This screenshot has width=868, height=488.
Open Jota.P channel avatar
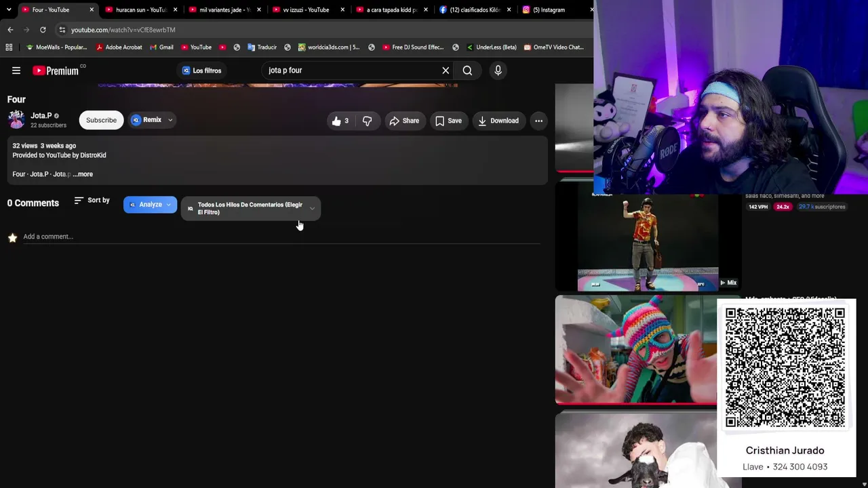coord(16,120)
